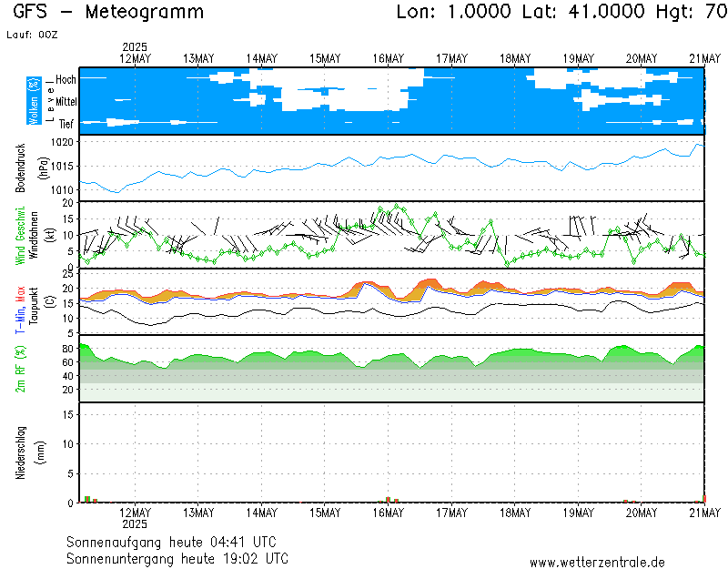Image resolution: width=728 pixels, height=569 pixels.
Task: Click 14MAY label above the cloud panel
Action: tap(262, 58)
